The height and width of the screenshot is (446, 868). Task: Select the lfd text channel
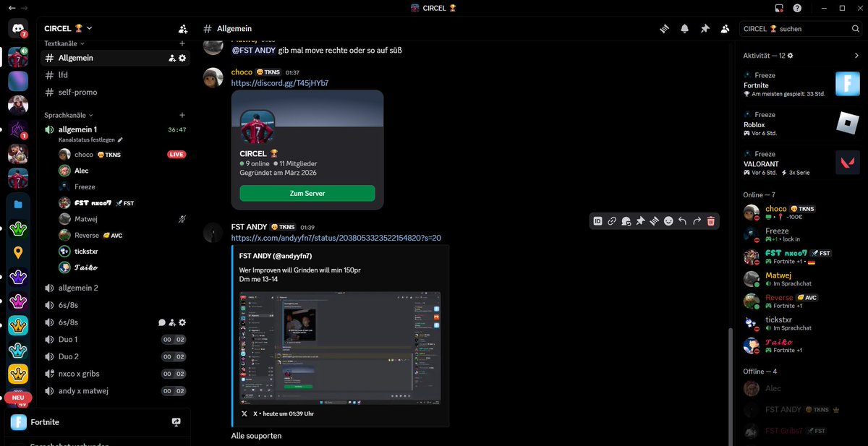click(x=115, y=74)
